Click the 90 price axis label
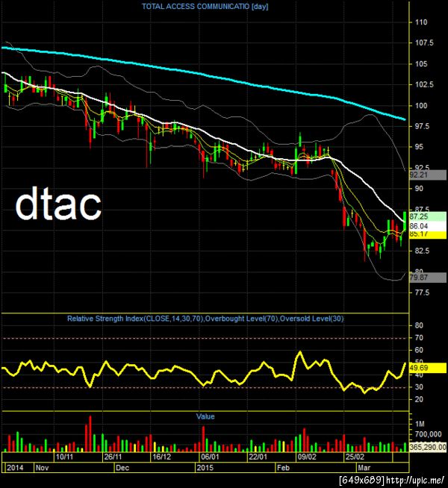This screenshot has width=448, height=488. click(x=419, y=188)
